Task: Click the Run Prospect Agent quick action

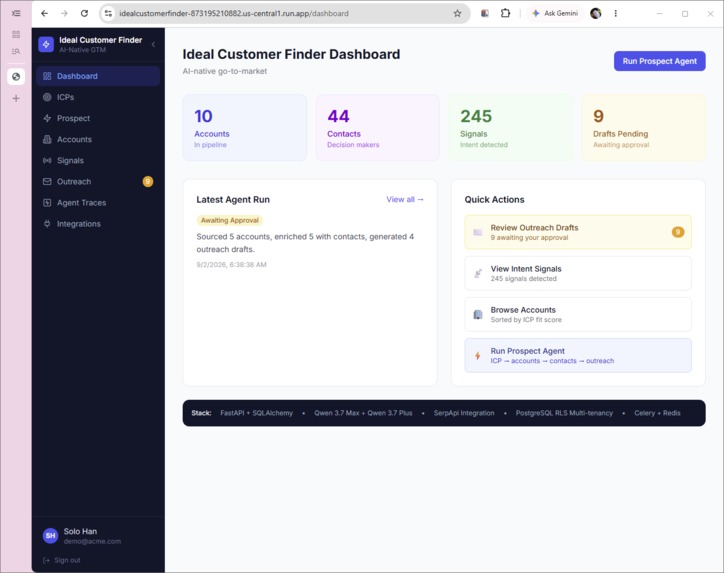Action: click(578, 356)
